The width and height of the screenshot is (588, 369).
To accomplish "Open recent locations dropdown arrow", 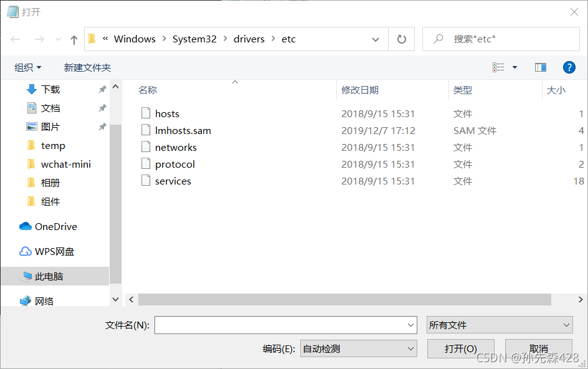I will pyautogui.click(x=58, y=39).
